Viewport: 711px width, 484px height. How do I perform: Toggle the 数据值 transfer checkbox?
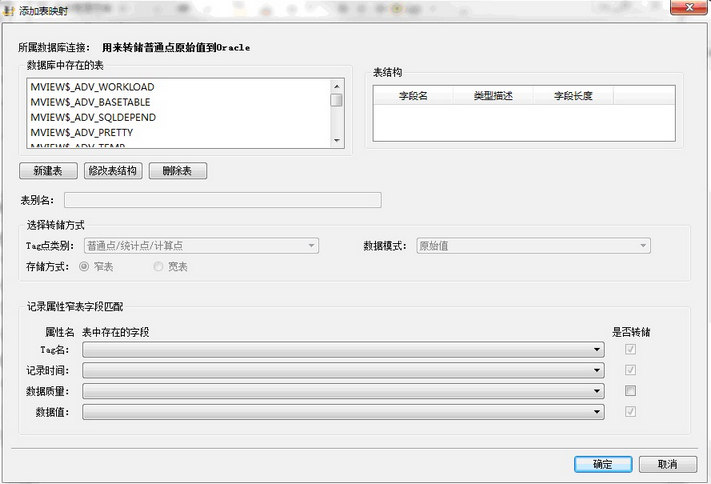click(630, 411)
